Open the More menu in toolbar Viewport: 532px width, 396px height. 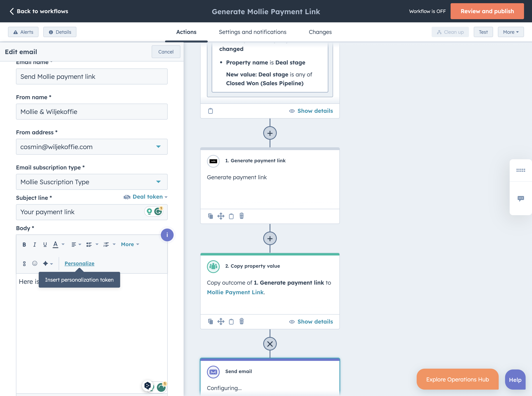(x=511, y=32)
